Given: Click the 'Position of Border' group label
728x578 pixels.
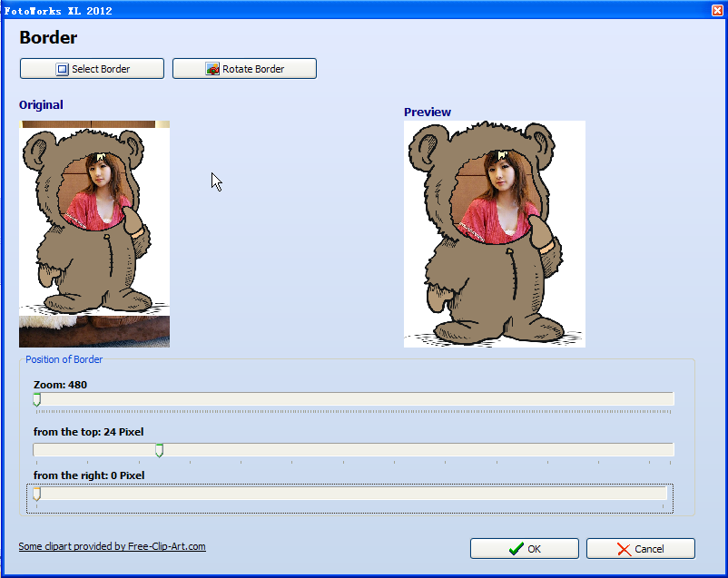Looking at the screenshot, I should [x=64, y=359].
